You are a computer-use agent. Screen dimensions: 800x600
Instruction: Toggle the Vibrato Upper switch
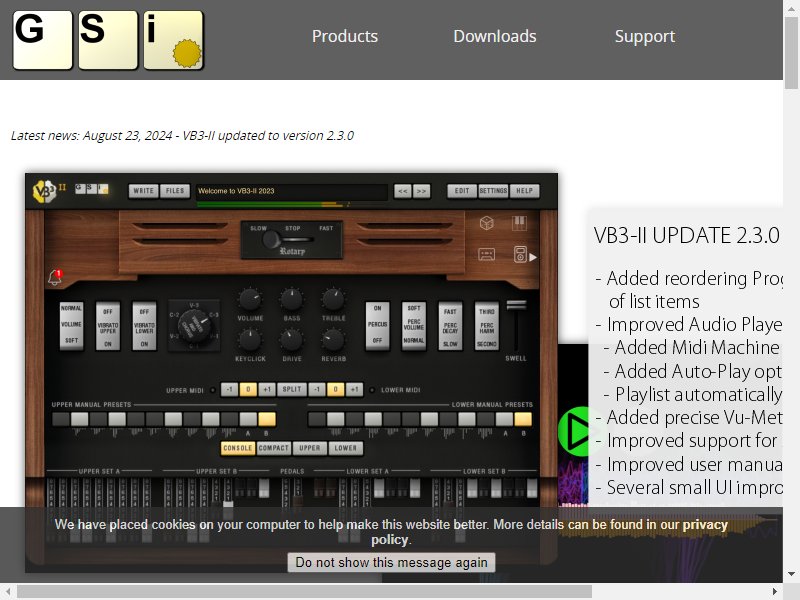(x=108, y=326)
